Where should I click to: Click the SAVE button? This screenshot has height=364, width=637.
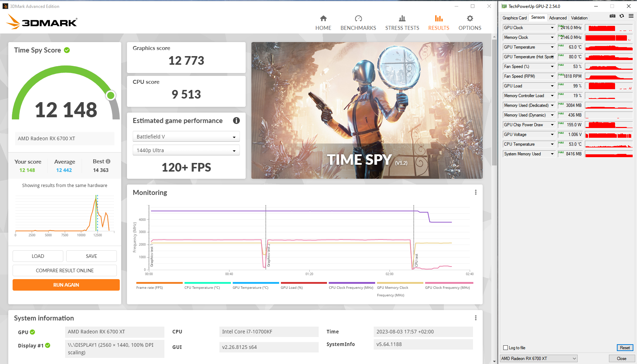click(91, 256)
